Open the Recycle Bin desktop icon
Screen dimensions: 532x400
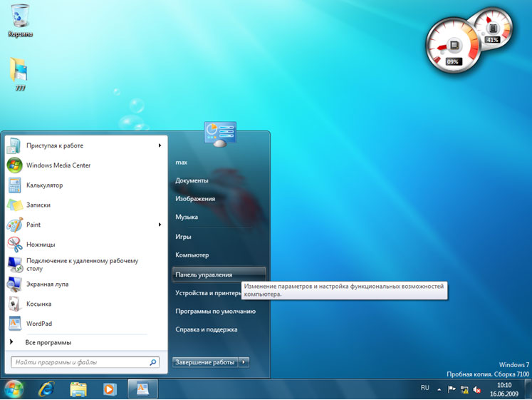(x=20, y=17)
